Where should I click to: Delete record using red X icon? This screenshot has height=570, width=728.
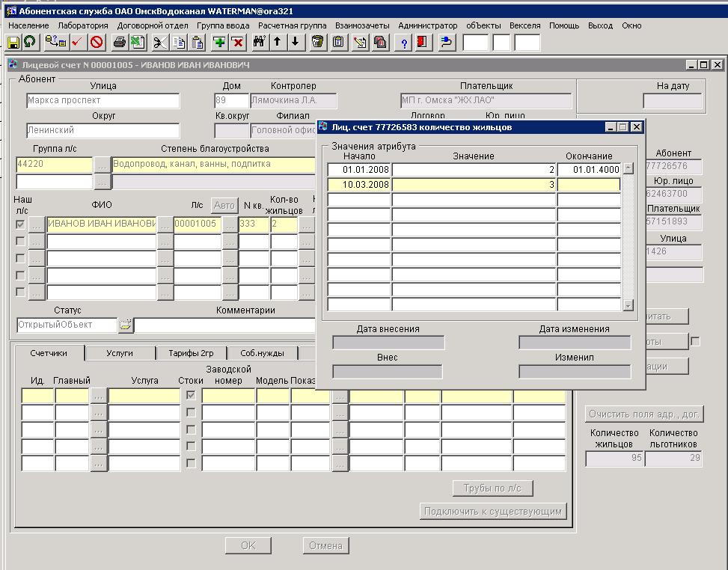click(237, 43)
